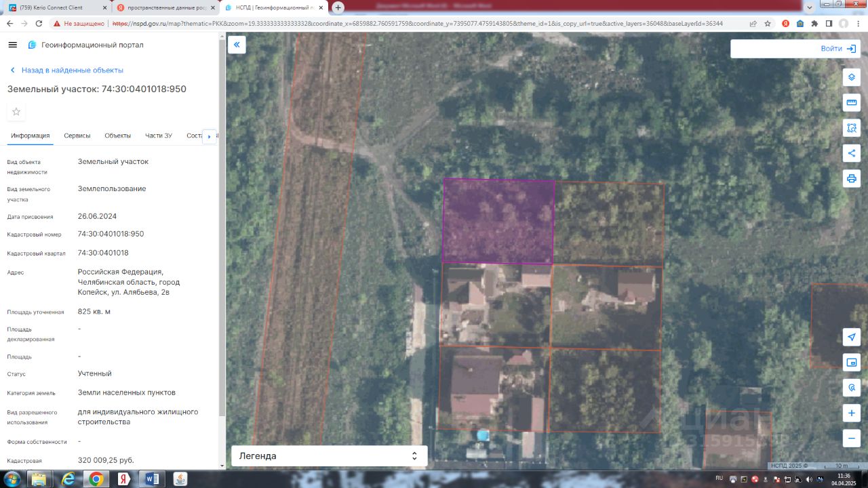Share the current map view

[x=851, y=153]
